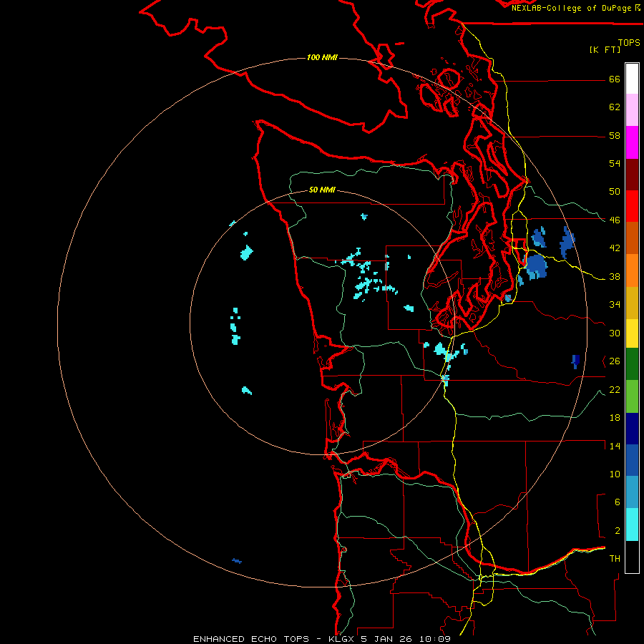Click the '30' scale value
Viewport: 644px width, 644px height.
pyautogui.click(x=615, y=333)
